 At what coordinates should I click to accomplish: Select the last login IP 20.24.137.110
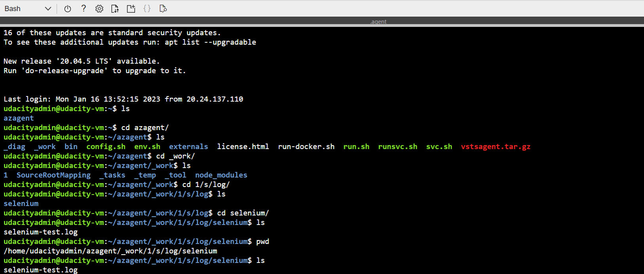[215, 99]
